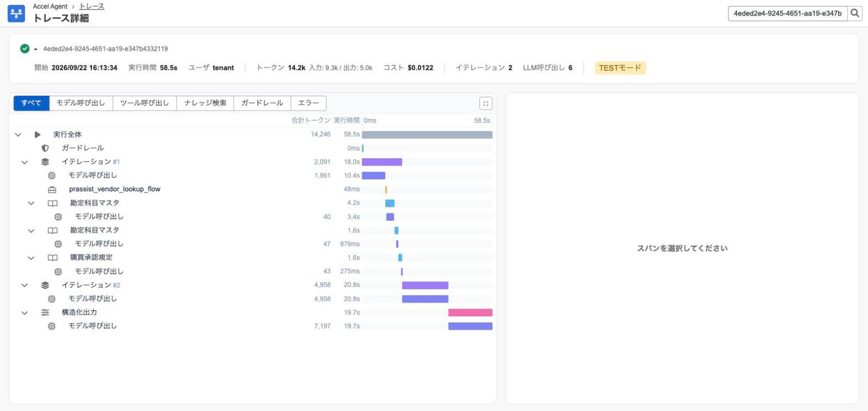Click the sliders icon beside 構造化出力
This screenshot has height=411, width=868.
(x=45, y=313)
